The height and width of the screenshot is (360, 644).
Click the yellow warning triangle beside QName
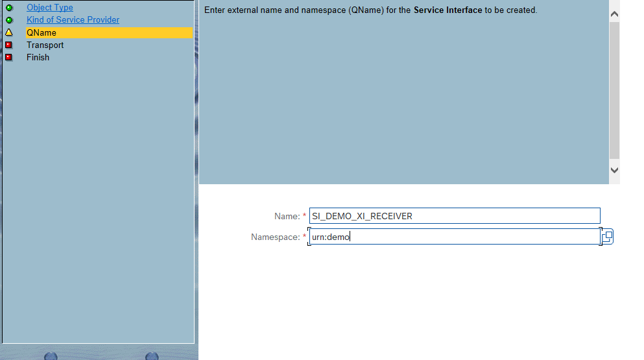point(9,32)
